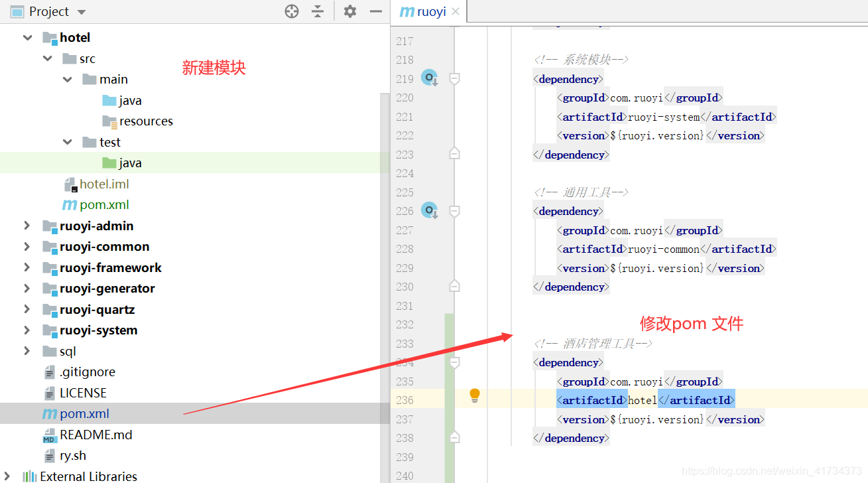This screenshot has height=483, width=868.
Task: Click External Libraries icon
Action: click(x=29, y=476)
